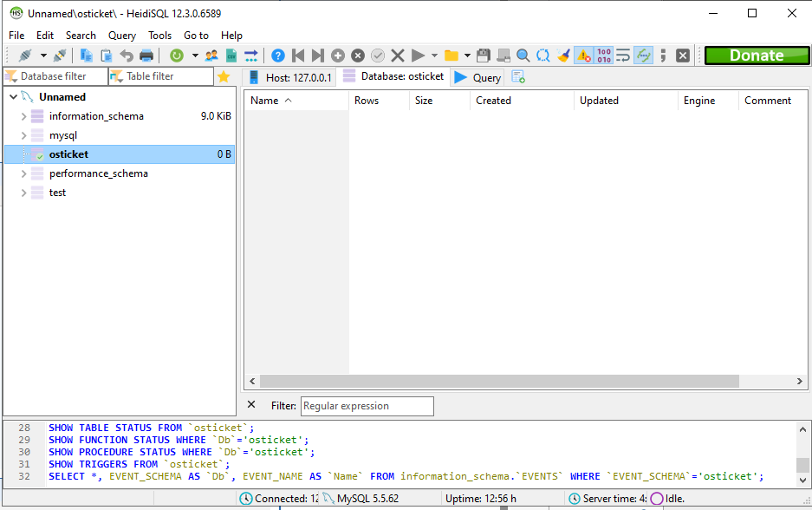
Task: Go to the last row icon
Action: [x=318, y=56]
